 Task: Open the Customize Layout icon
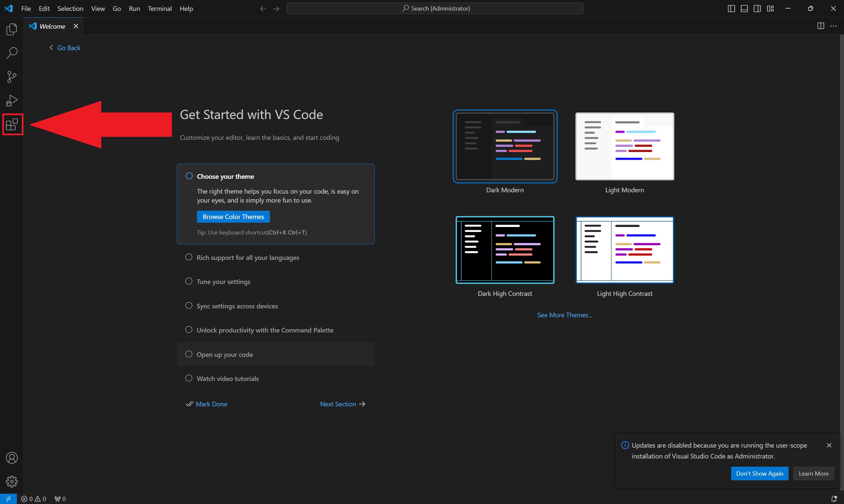[770, 9]
